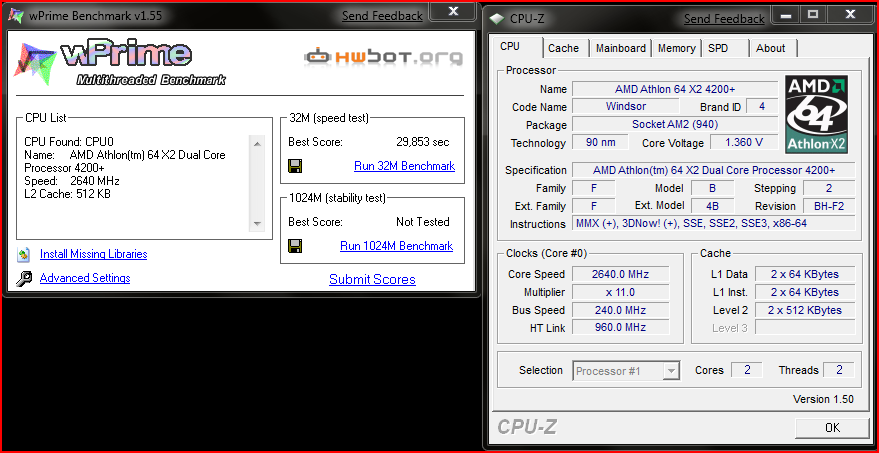Click the Core Voltage value 1.360 V
This screenshot has height=453, width=879.
click(744, 142)
